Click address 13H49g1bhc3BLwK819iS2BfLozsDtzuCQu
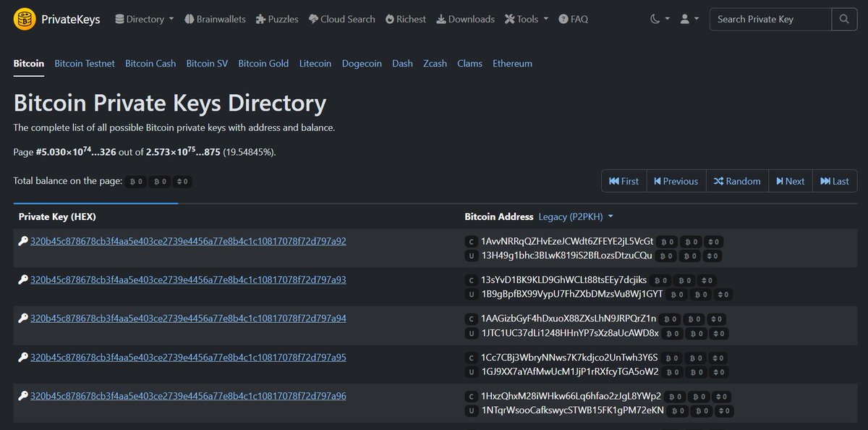 point(566,256)
